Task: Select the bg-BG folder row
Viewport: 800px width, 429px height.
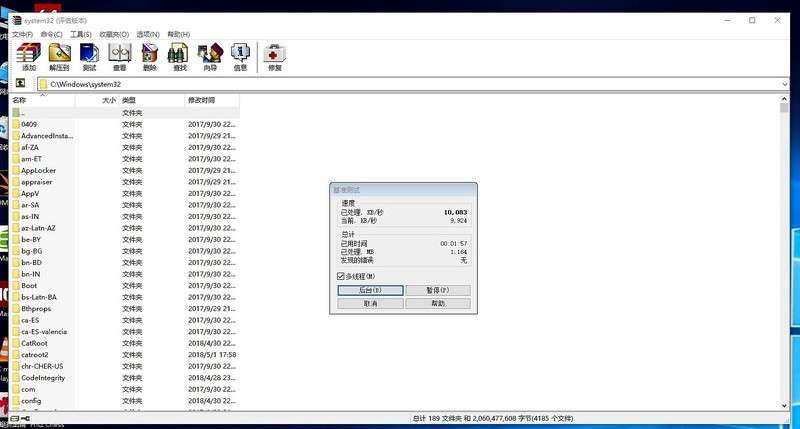Action: point(125,251)
